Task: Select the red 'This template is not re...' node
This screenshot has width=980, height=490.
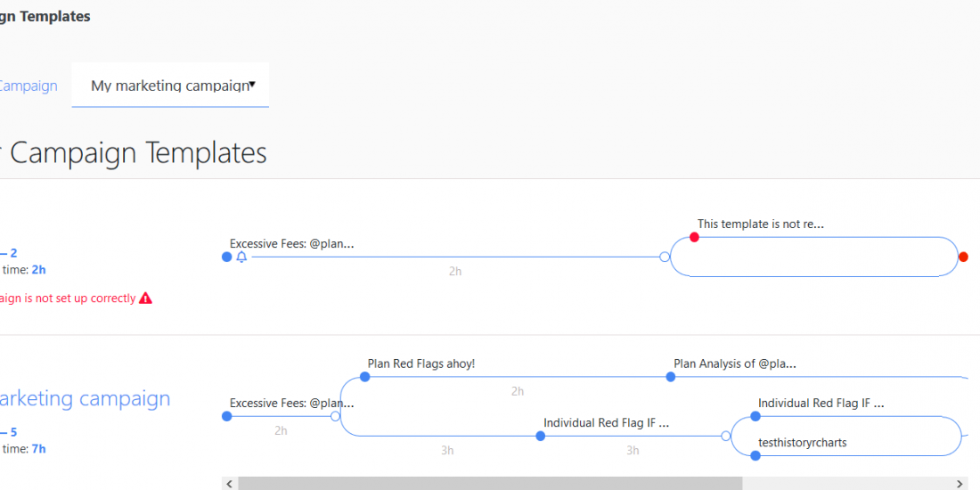Action: click(x=694, y=237)
